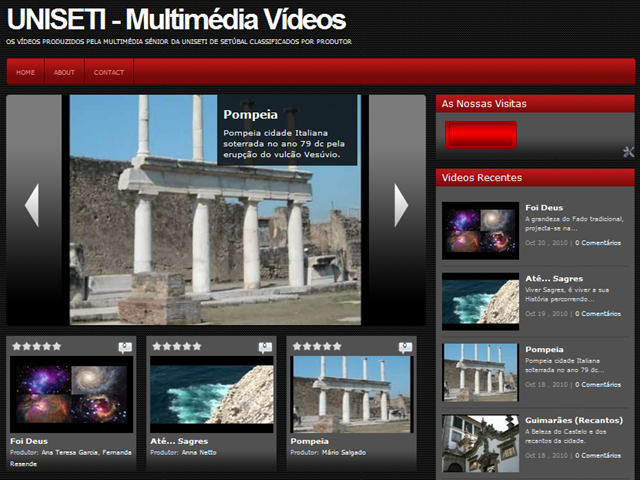Click excerpt 'A Beleza do Castelo e dos'
This screenshot has width=640, height=480.
[x=566, y=436]
